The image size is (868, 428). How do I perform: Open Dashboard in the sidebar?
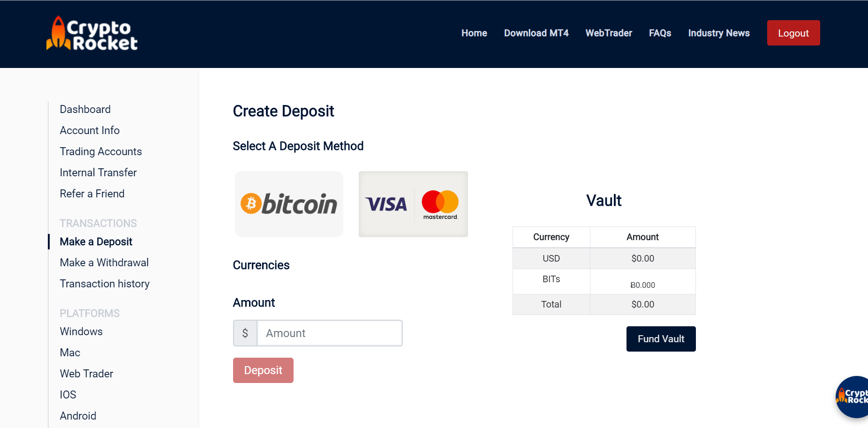tap(85, 109)
